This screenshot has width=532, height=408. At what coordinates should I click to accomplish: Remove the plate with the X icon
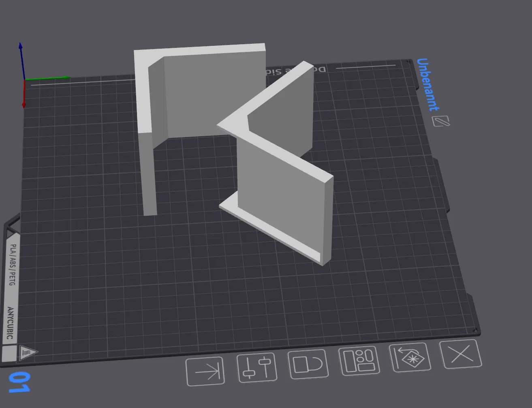click(x=461, y=354)
